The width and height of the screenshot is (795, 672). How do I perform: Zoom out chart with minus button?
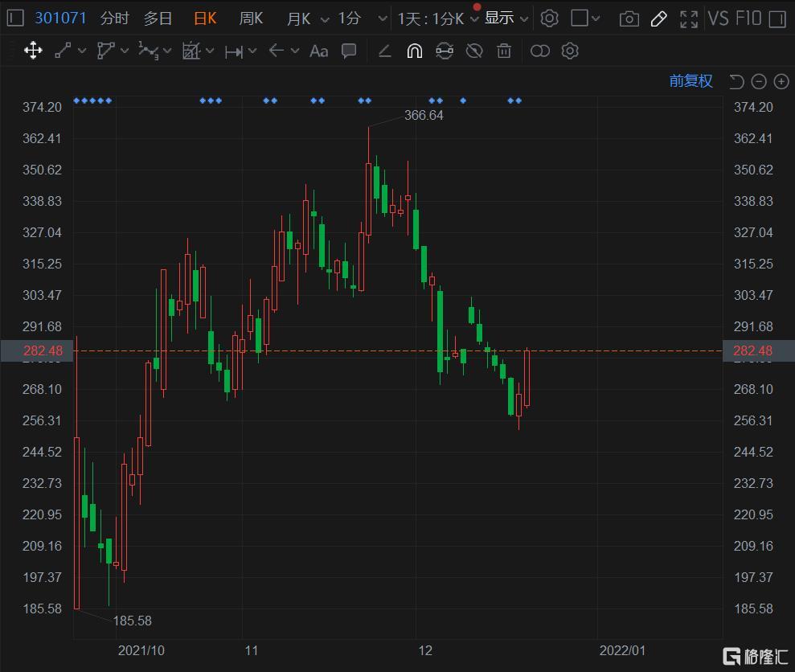coord(759,81)
